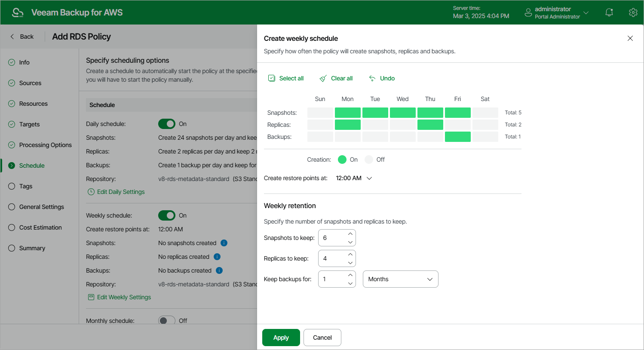The height and width of the screenshot is (350, 644).
Task: Open the Edit Daily Settings link
Action: click(x=121, y=192)
